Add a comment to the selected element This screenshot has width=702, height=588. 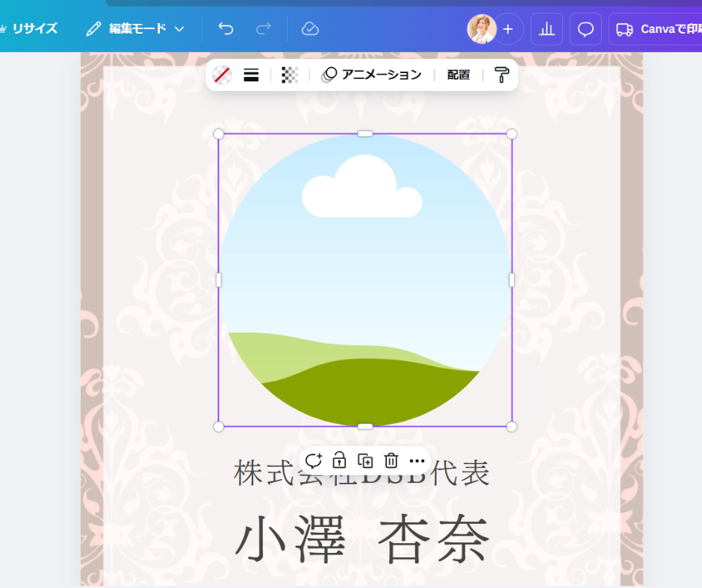pyautogui.click(x=314, y=460)
